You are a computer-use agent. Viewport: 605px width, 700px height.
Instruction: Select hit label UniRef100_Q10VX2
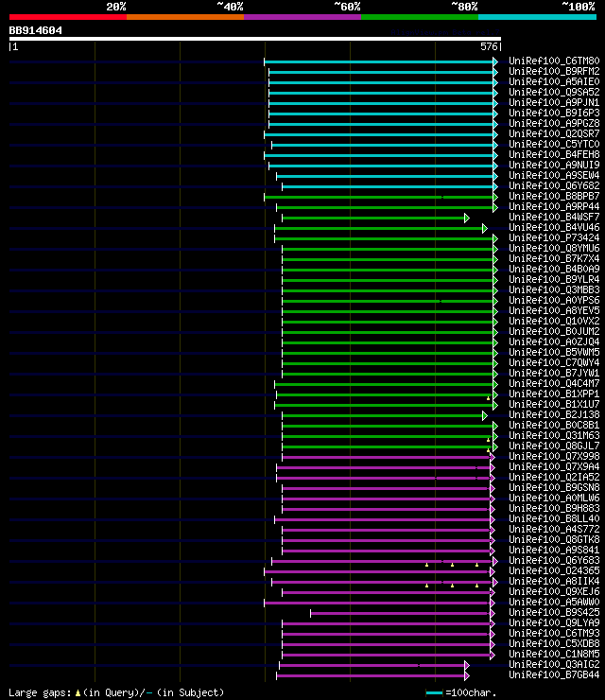pos(554,321)
